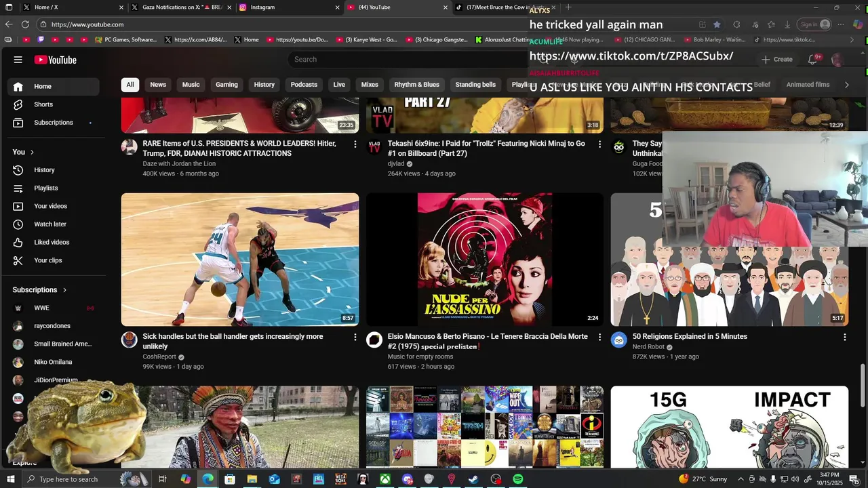Image resolution: width=868 pixels, height=488 pixels.
Task: Open Liked videos list
Action: 53,242
